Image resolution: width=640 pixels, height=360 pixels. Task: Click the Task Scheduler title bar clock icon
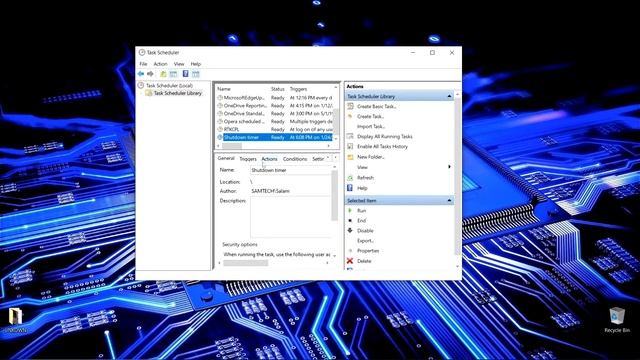[x=142, y=52]
